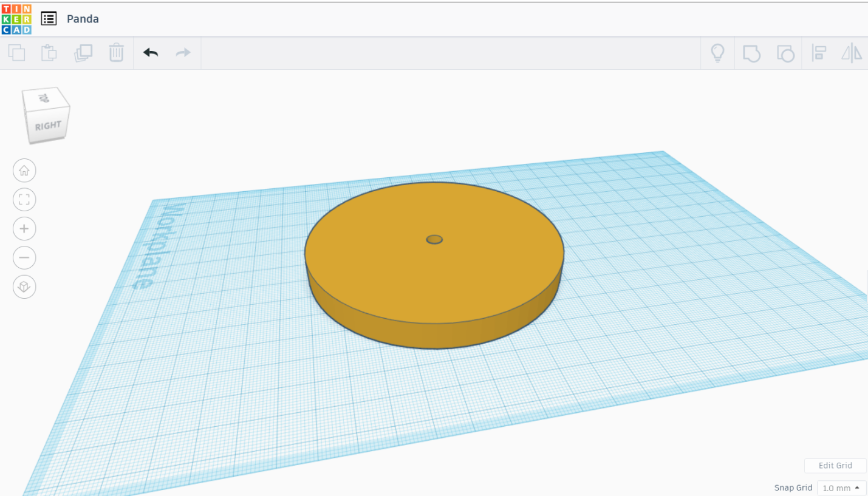Image resolution: width=868 pixels, height=496 pixels.
Task: Activate the Mirror flip tool
Action: coord(852,53)
